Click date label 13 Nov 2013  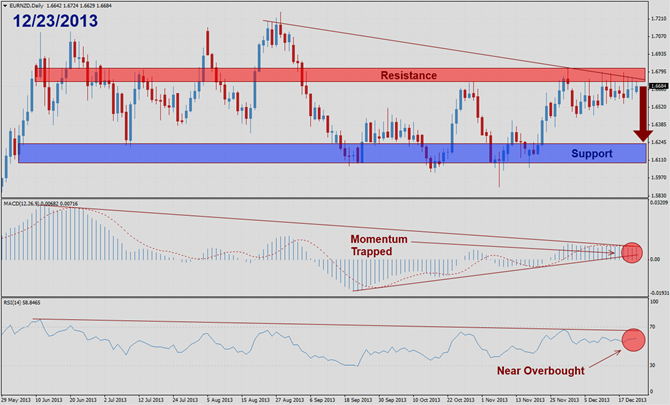pos(530,400)
